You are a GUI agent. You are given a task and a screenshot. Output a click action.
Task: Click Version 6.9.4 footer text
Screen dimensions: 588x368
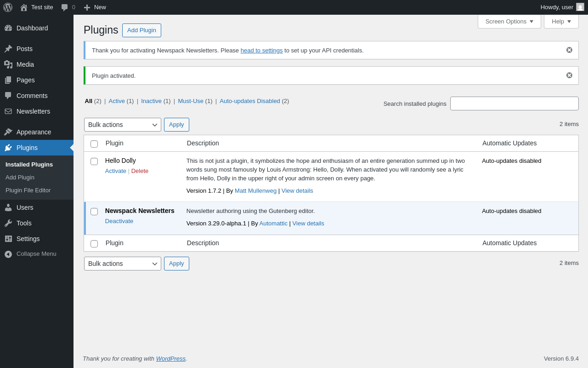tap(561, 358)
